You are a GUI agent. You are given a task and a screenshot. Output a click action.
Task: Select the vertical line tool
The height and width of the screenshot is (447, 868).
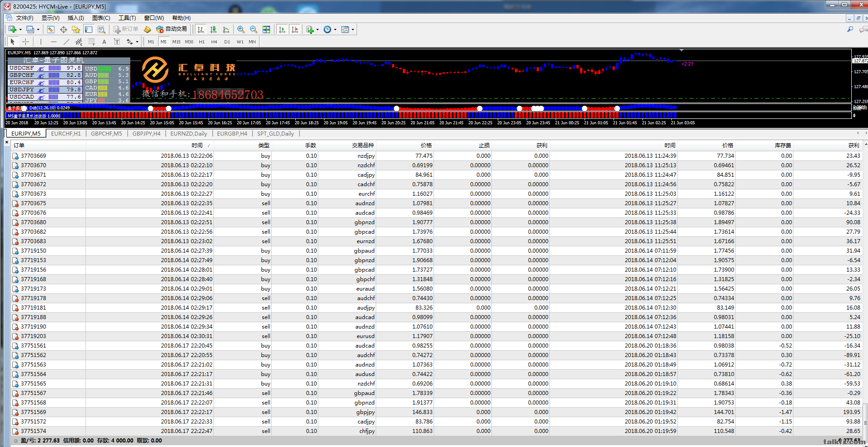point(41,42)
